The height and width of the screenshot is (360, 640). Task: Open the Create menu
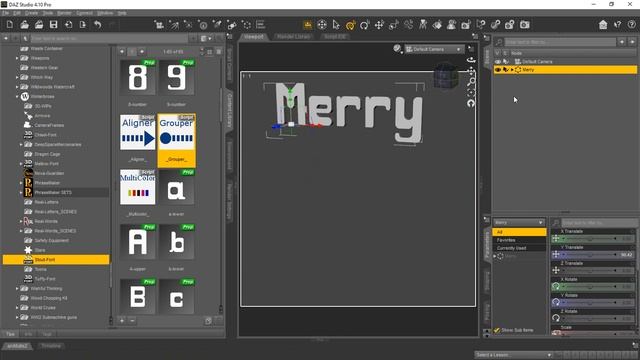click(31, 13)
